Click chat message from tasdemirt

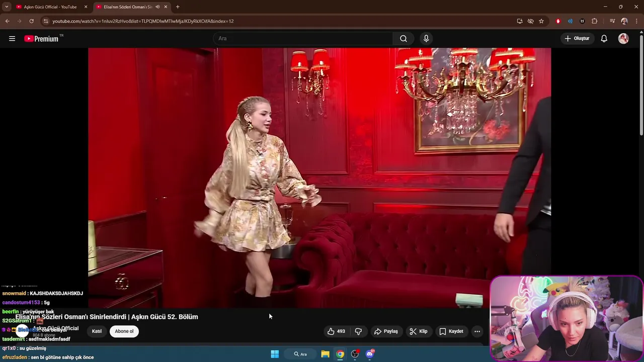(36, 339)
